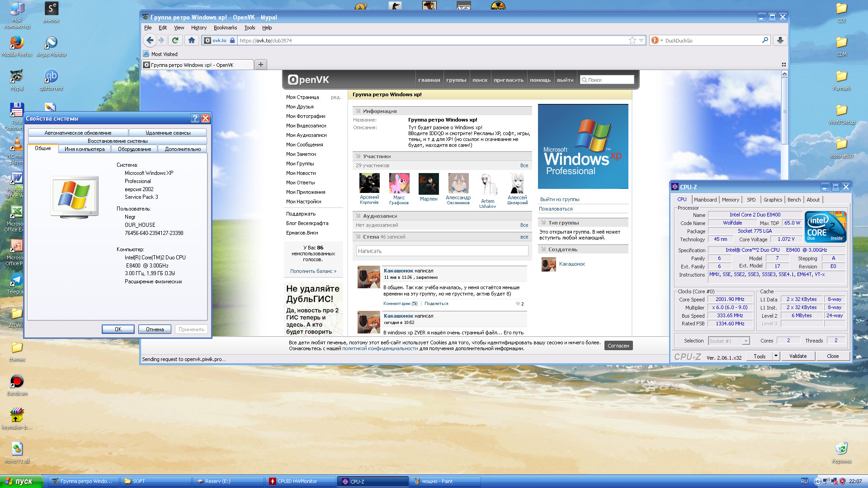Screen dimensions: 868x488
Task: Open new tab with plus button
Action: click(x=261, y=65)
